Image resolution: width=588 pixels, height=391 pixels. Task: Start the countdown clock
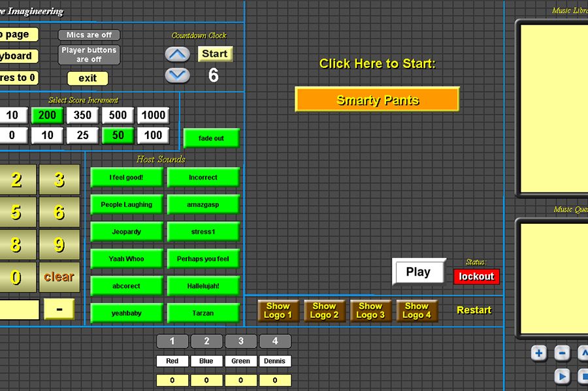click(214, 54)
